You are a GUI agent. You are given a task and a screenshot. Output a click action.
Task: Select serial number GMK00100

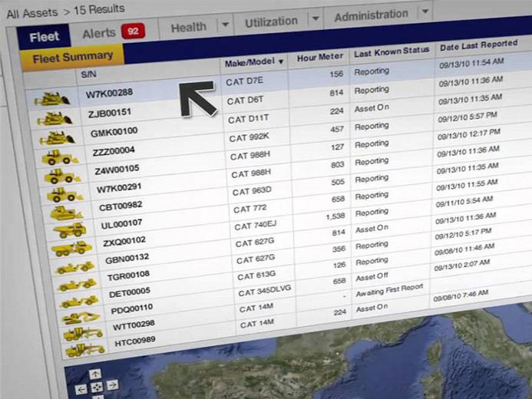click(x=114, y=132)
